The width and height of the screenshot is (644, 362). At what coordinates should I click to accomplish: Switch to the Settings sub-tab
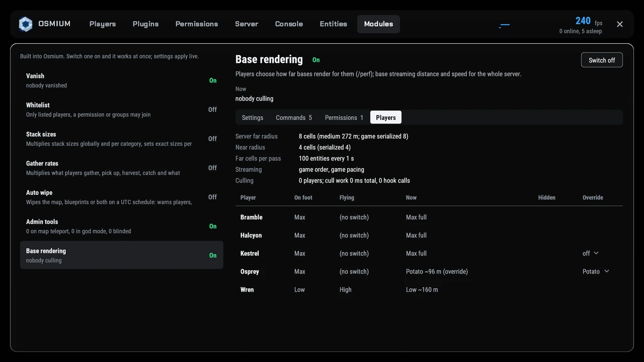(x=253, y=118)
